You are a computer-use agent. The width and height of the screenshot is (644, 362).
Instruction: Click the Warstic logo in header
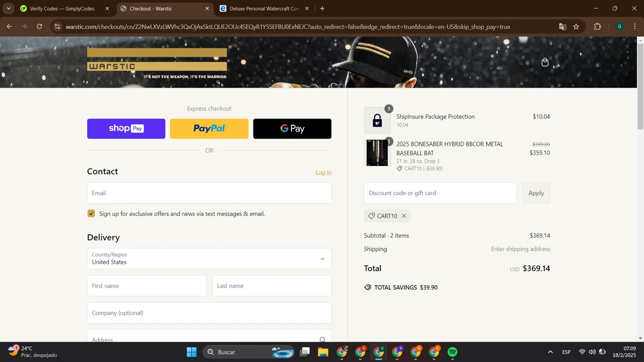tap(157, 63)
